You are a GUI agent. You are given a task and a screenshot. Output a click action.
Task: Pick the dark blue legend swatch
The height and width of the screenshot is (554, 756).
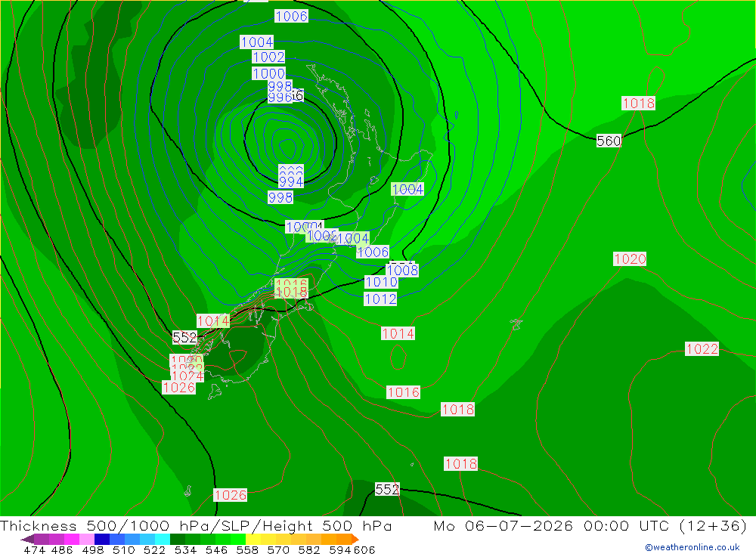click(102, 539)
